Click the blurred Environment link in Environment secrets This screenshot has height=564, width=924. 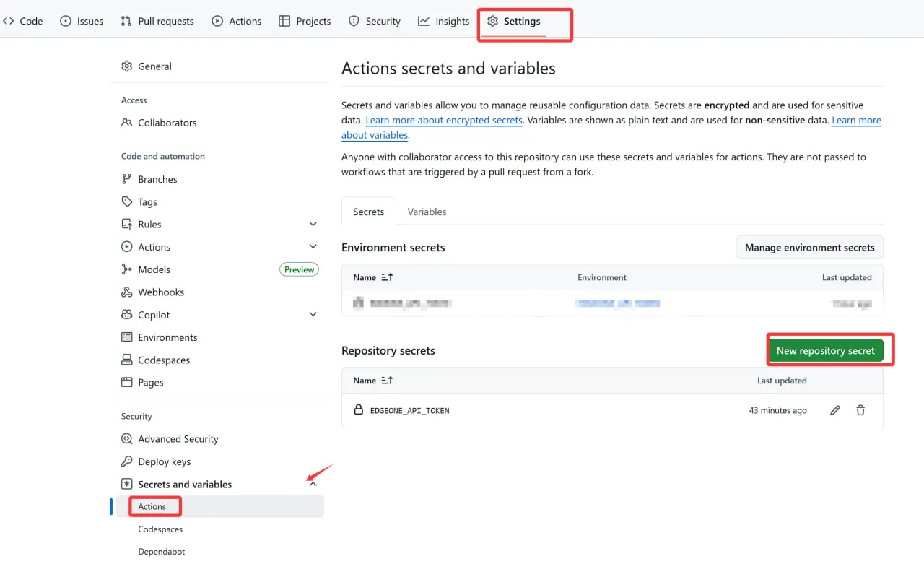click(x=618, y=303)
